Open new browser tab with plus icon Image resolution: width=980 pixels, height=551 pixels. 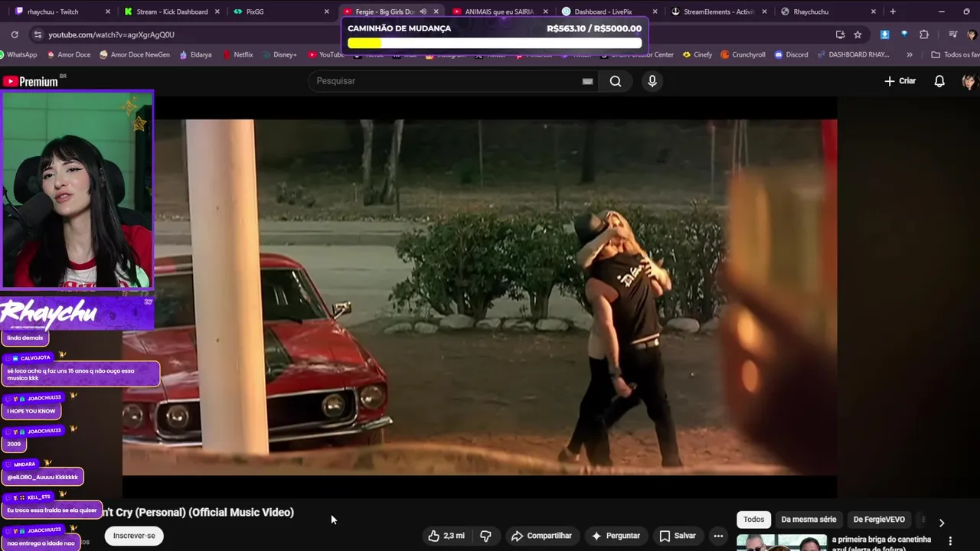click(x=893, y=11)
